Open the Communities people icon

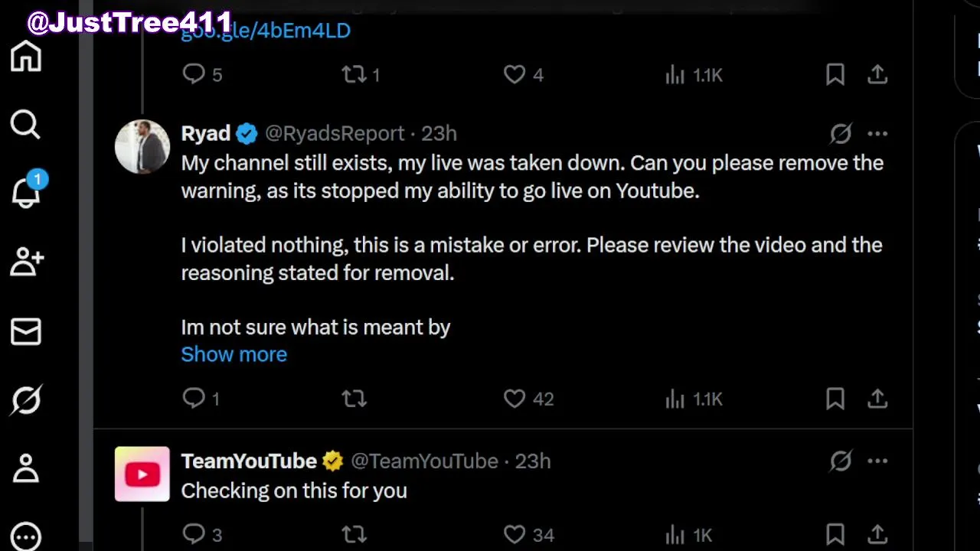pos(26,262)
